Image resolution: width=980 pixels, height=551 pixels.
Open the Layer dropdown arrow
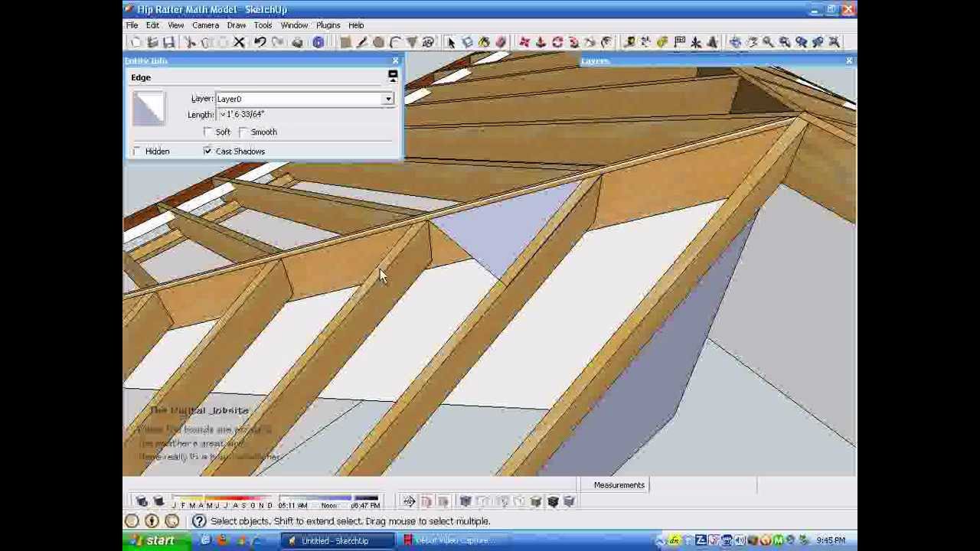coord(388,99)
